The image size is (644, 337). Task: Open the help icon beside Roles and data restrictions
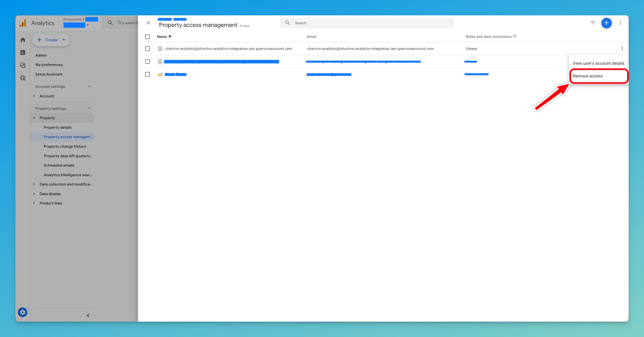coord(515,36)
